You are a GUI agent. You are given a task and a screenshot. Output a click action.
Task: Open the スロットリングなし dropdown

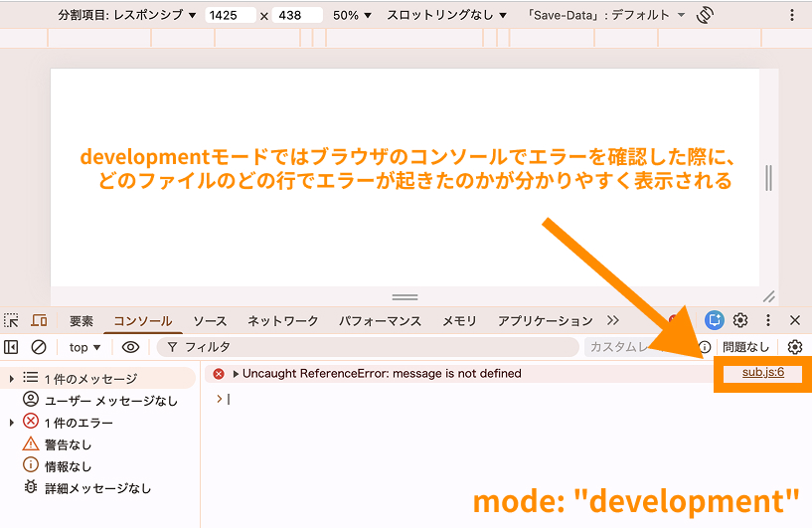[x=446, y=15]
